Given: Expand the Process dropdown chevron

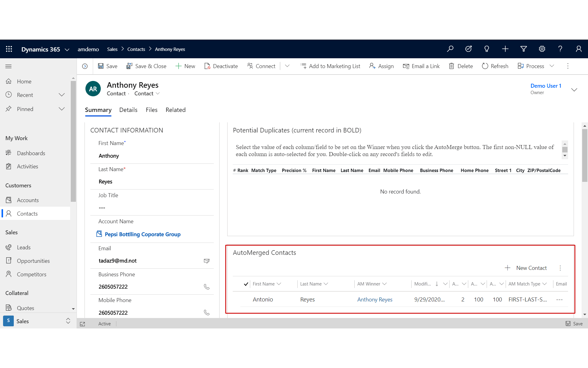Looking at the screenshot, I should tap(552, 66).
